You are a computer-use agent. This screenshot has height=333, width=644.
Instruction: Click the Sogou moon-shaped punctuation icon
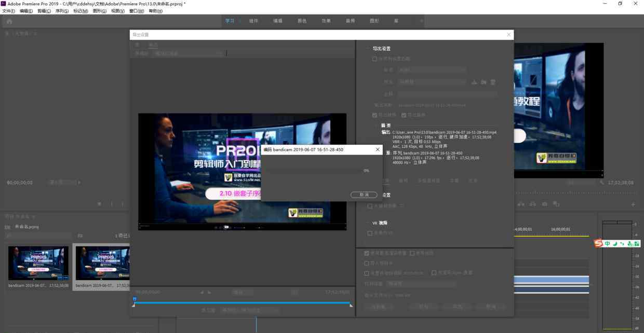tap(614, 243)
